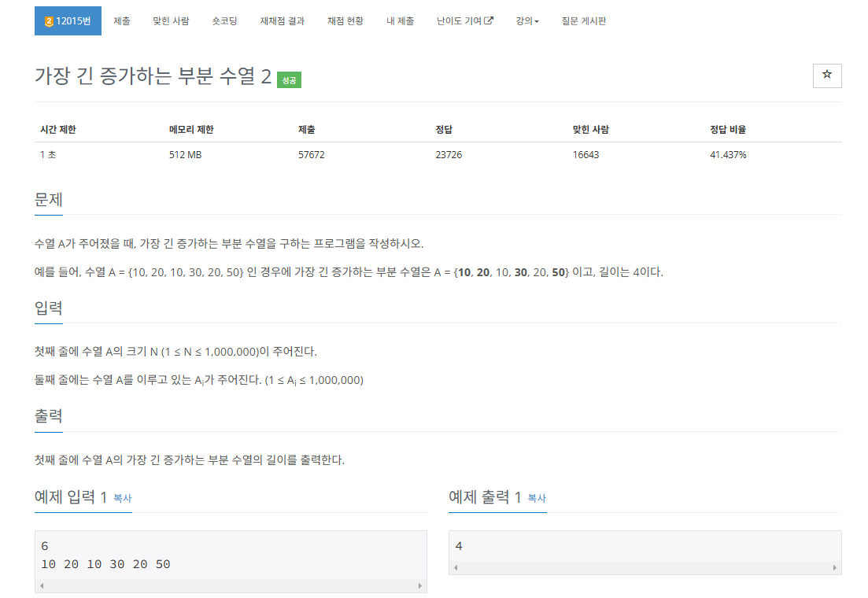Show the 내 제출 tab
This screenshot has height=598, width=868.
[x=401, y=21]
